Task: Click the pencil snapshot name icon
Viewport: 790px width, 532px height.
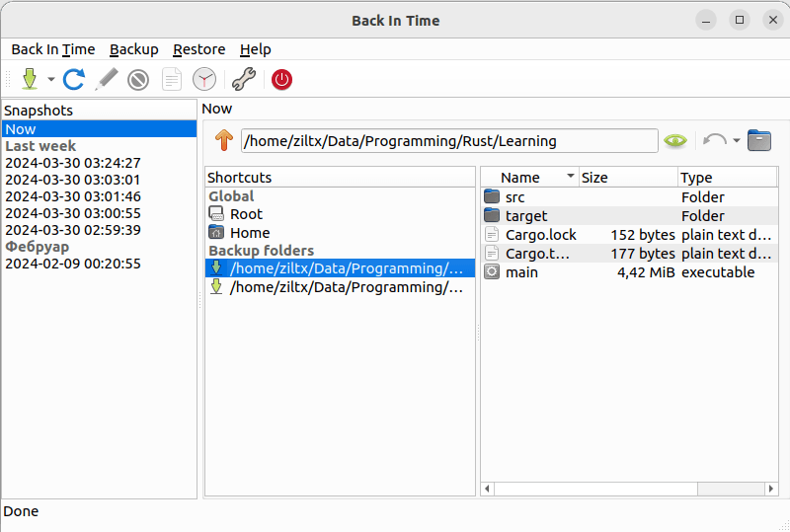Action: click(107, 79)
